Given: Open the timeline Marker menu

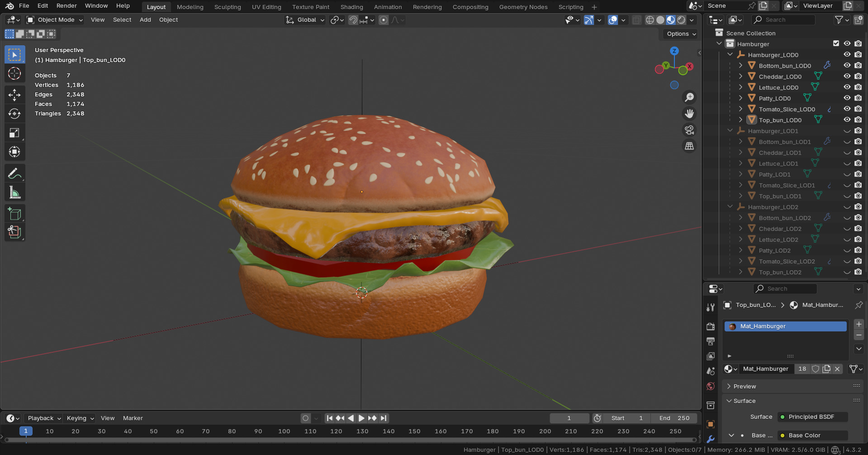Looking at the screenshot, I should [x=133, y=418].
